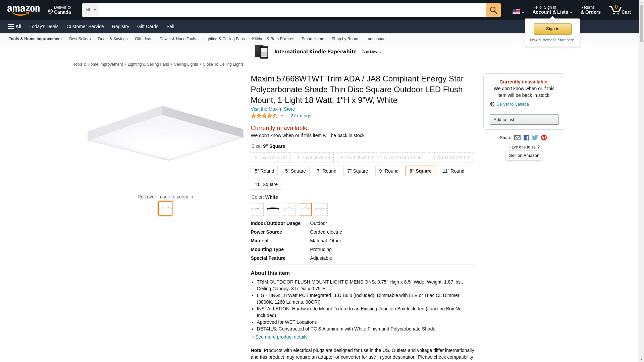Viewport: 644px width, 362px height.
Task: Select the 7" Square size option
Action: coord(357,171)
